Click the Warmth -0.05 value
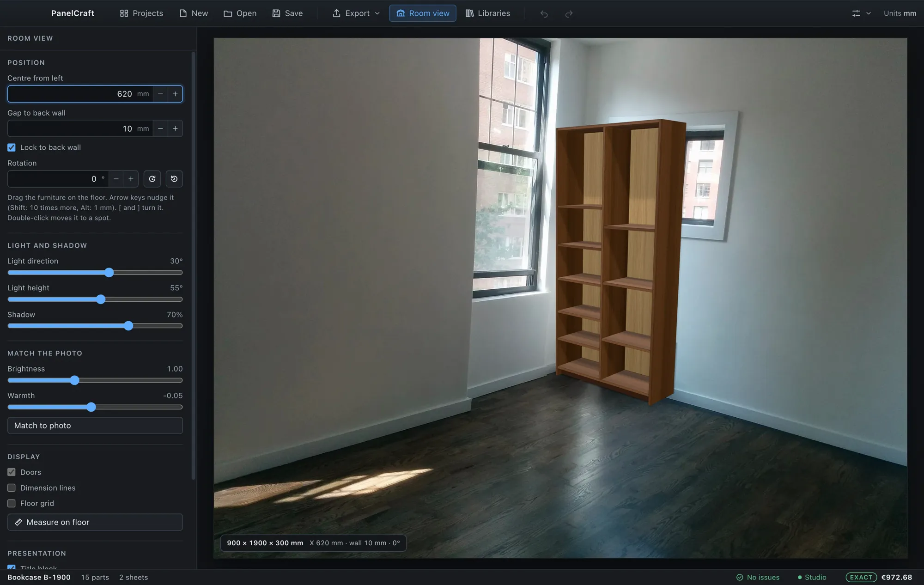The height and width of the screenshot is (585, 924). click(x=173, y=396)
